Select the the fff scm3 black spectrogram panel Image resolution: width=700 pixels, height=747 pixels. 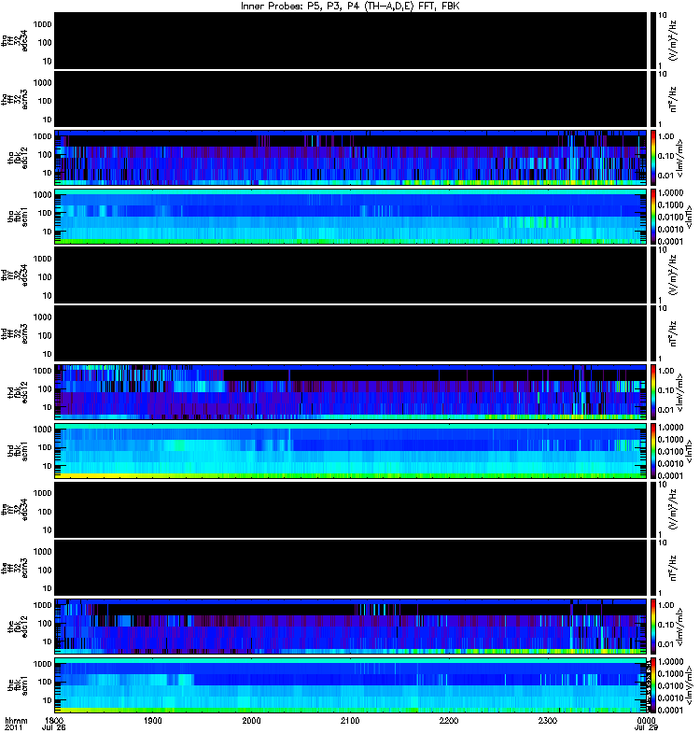pos(351,568)
